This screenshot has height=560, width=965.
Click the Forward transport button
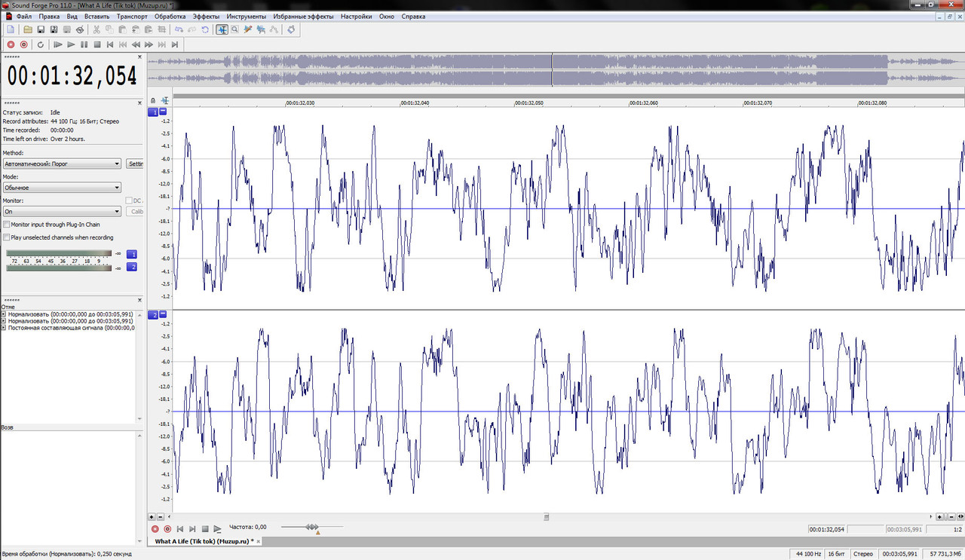[x=149, y=44]
